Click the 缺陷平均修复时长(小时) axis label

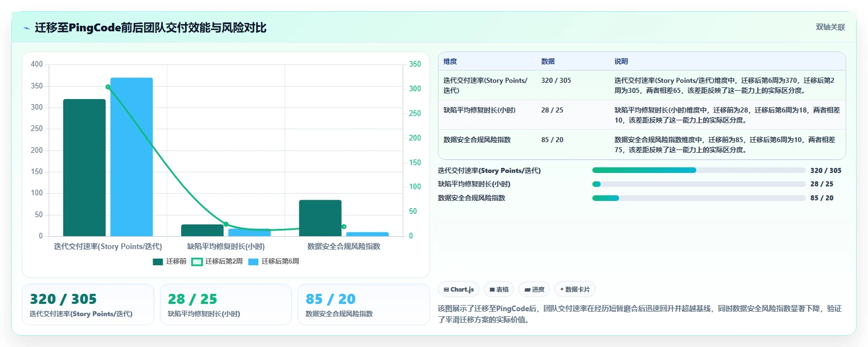226,246
